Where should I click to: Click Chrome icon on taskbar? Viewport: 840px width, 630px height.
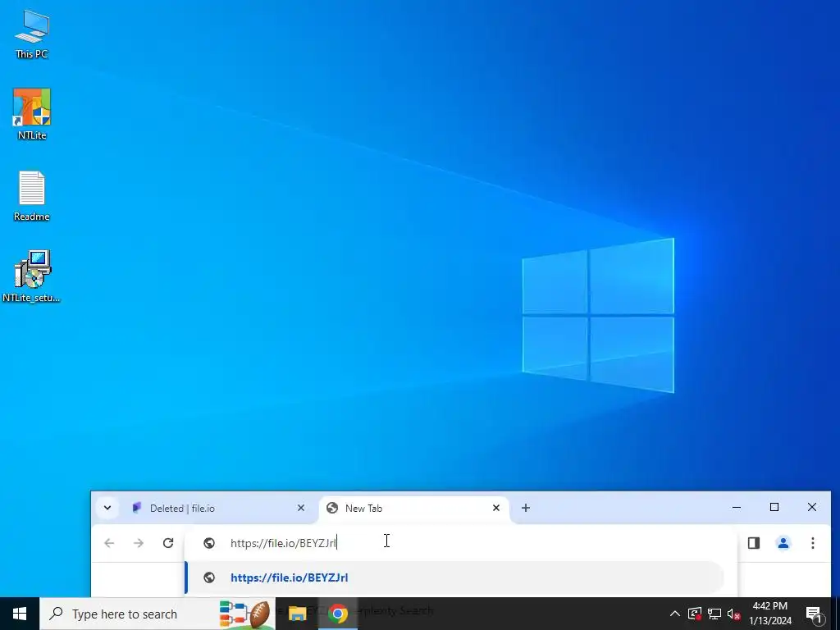(338, 614)
